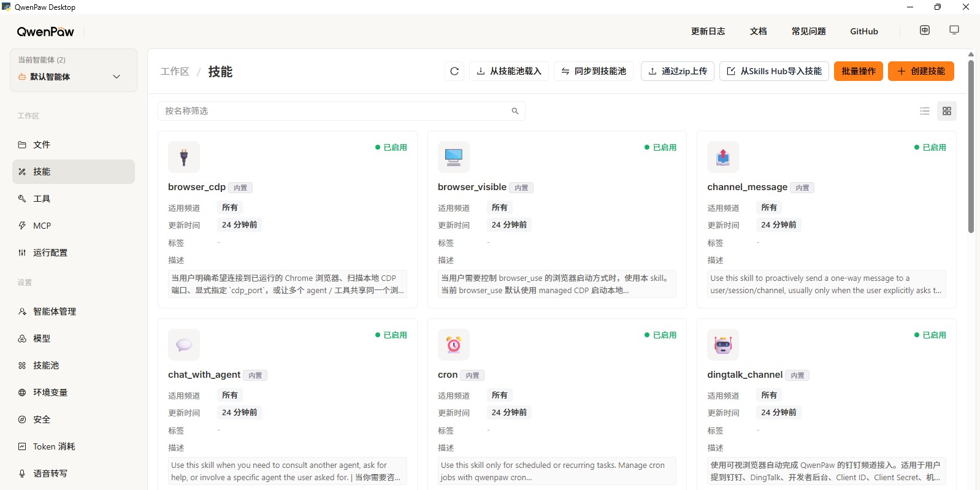
Task: Click the vertical scrollbar of skills list
Action: click(x=971, y=146)
